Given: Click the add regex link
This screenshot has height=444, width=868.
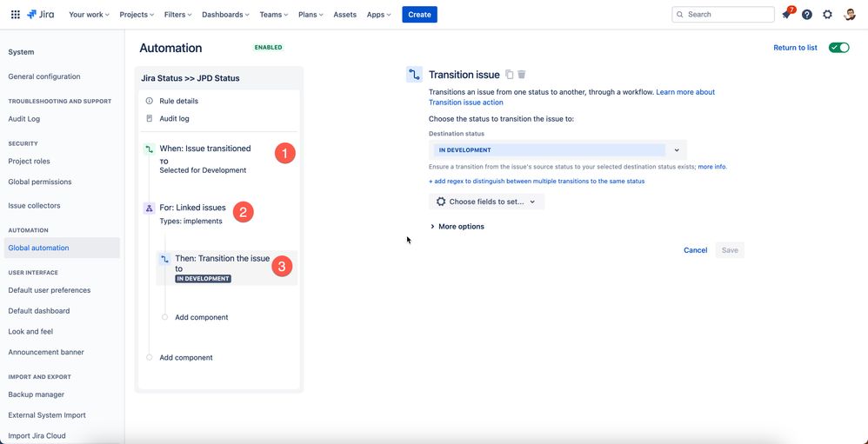Looking at the screenshot, I should pos(537,181).
